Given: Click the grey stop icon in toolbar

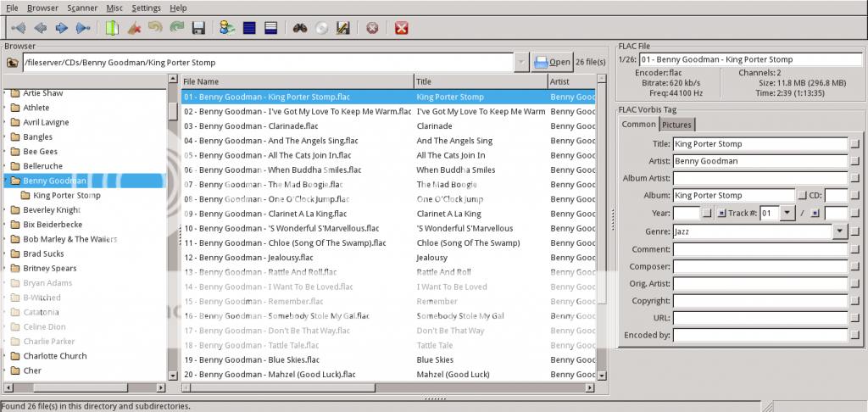Looking at the screenshot, I should coord(373,28).
